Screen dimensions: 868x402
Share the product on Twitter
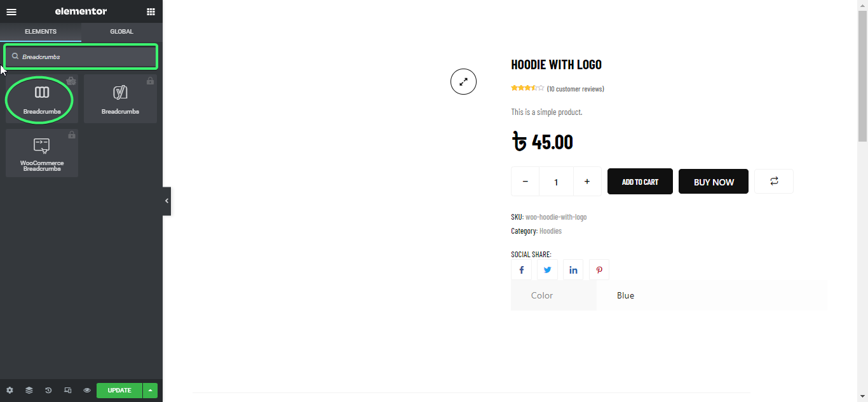coord(547,269)
